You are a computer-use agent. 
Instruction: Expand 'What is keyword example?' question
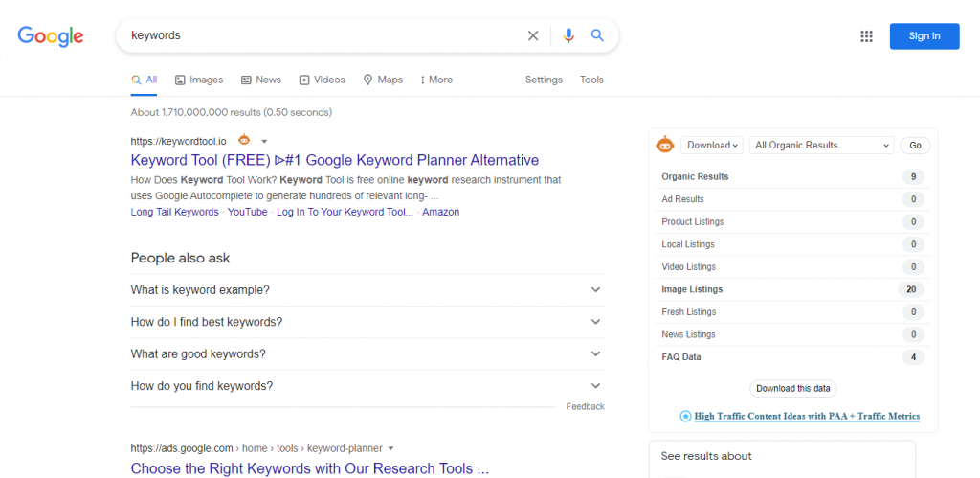(x=367, y=290)
